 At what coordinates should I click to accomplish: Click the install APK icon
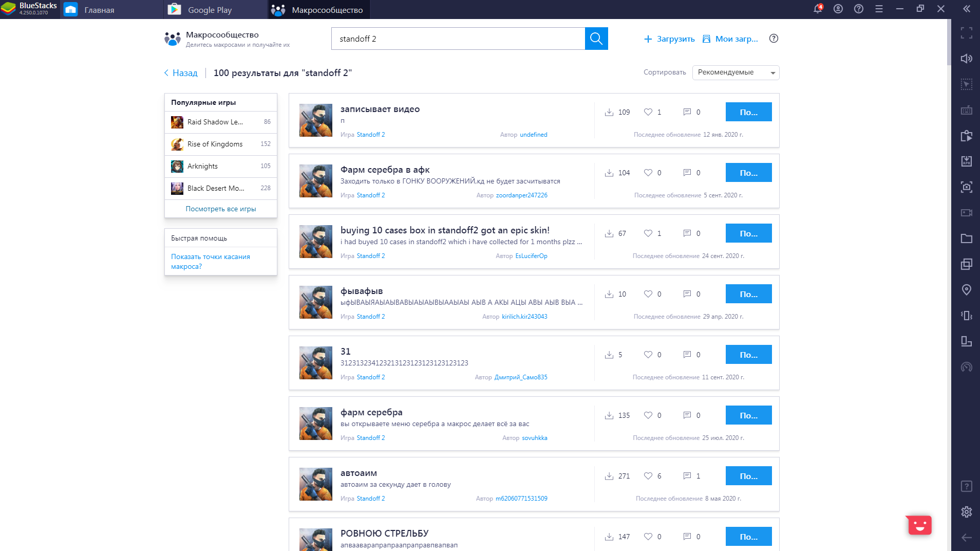967,161
